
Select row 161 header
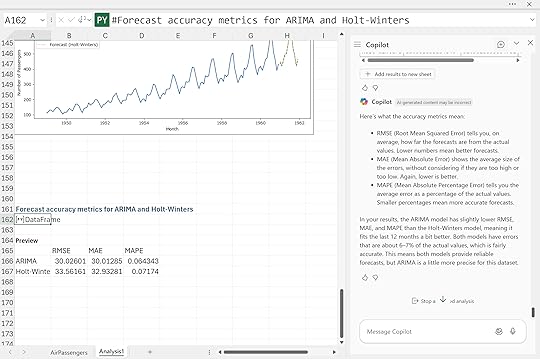click(7, 209)
